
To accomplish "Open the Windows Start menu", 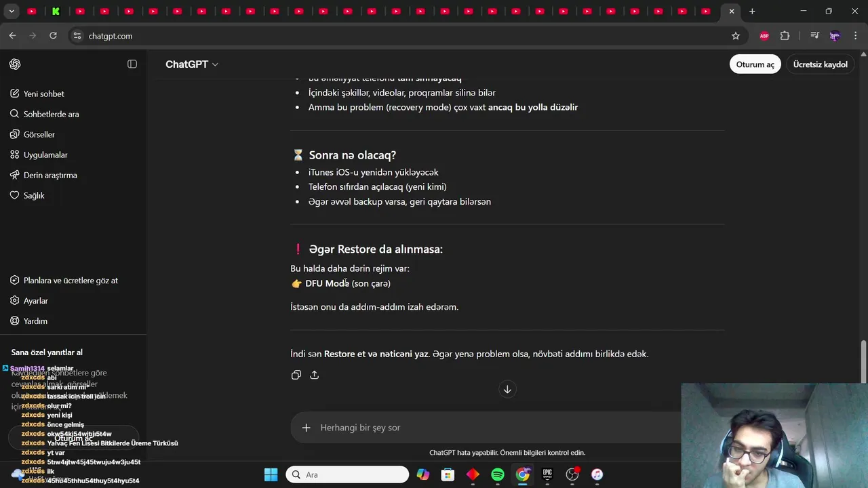I will (271, 474).
